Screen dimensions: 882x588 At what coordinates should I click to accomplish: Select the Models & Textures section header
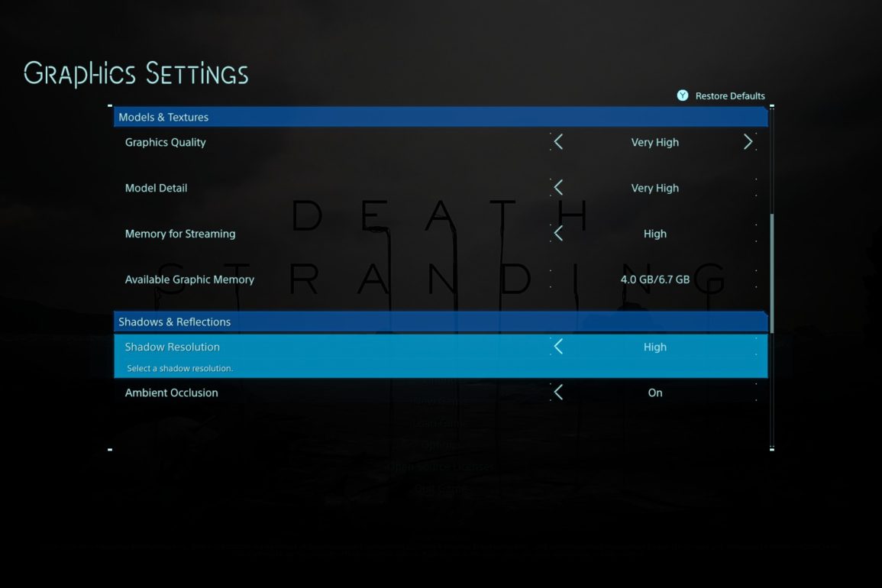[441, 117]
